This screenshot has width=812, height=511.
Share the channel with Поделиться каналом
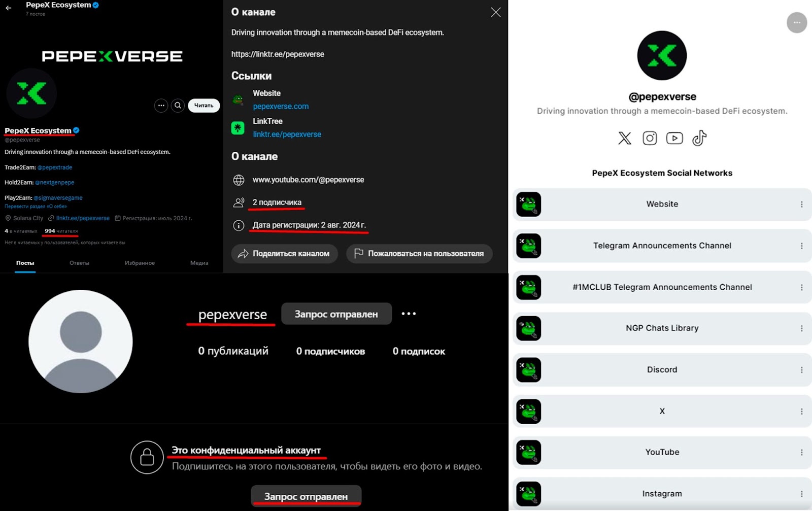point(284,253)
